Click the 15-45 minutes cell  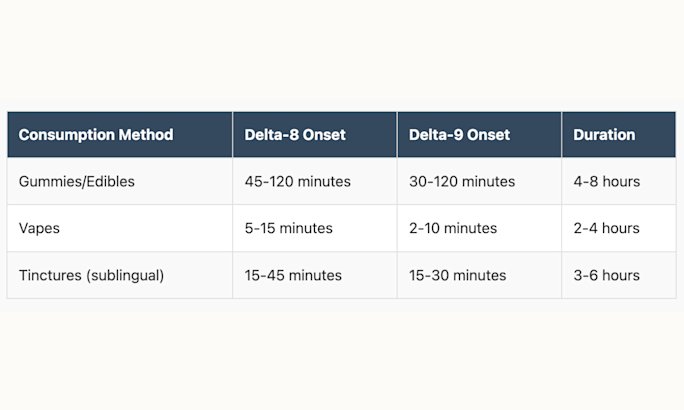click(293, 275)
